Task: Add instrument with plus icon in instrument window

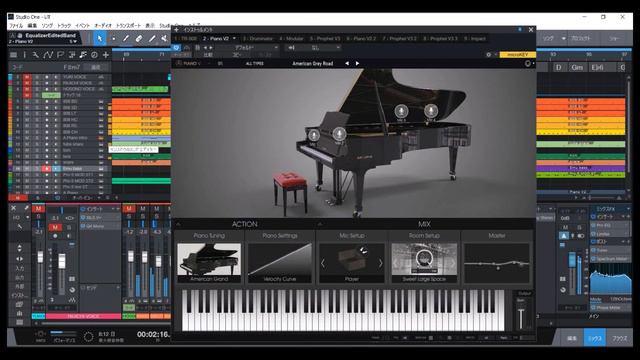Action: (176, 29)
